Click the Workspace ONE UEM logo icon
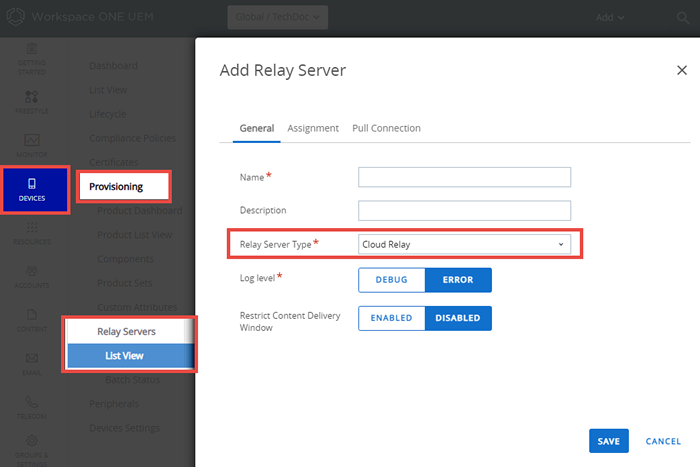 [16, 17]
